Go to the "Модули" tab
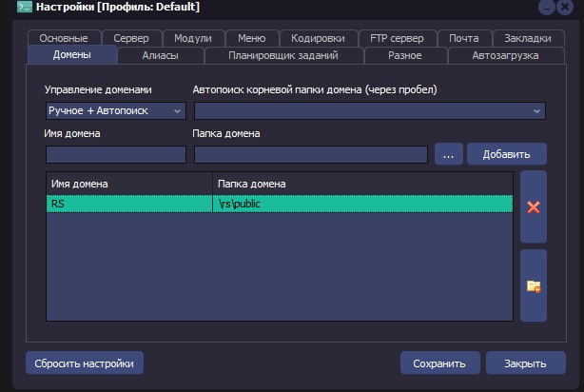This screenshot has height=392, width=584. click(x=193, y=39)
